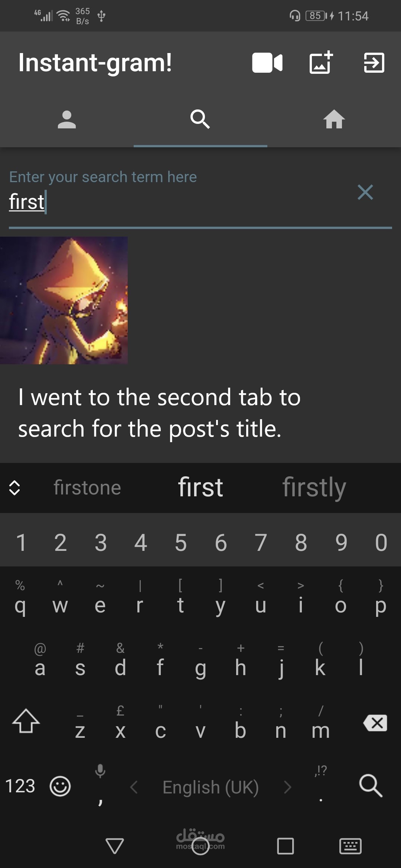Go to the home tab

334,119
